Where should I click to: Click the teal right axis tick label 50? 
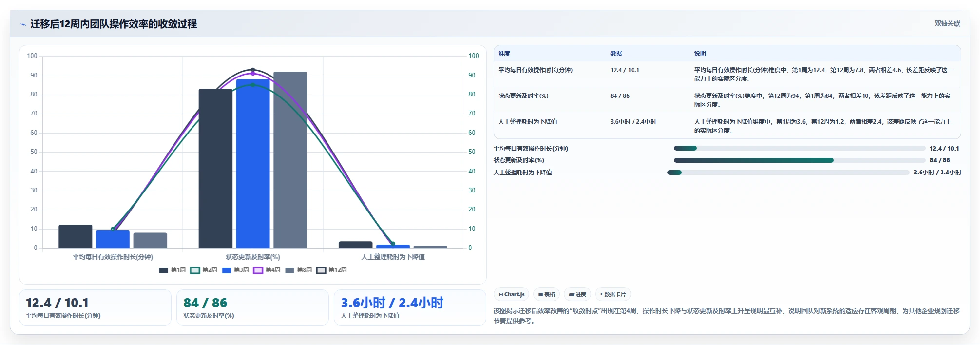click(x=472, y=152)
